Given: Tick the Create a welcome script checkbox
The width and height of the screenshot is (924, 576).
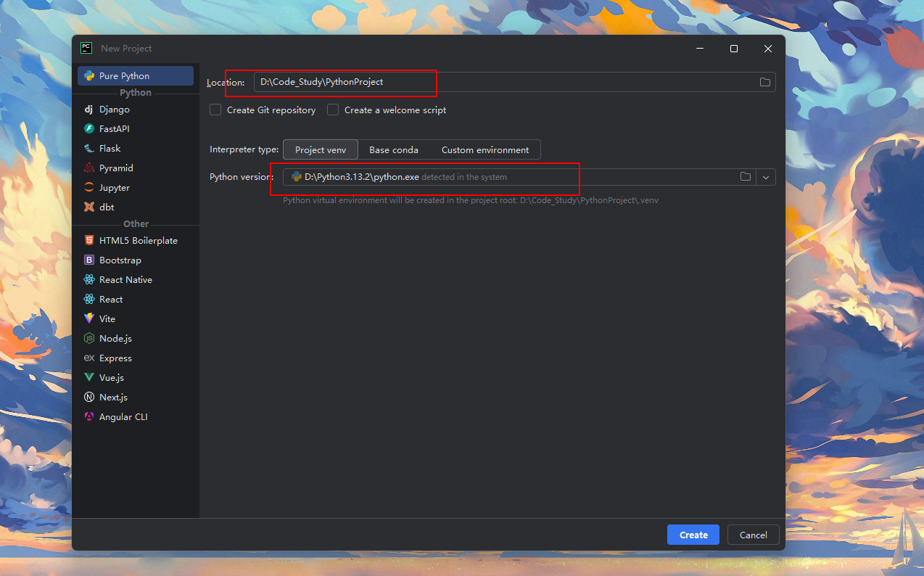Looking at the screenshot, I should 333,110.
